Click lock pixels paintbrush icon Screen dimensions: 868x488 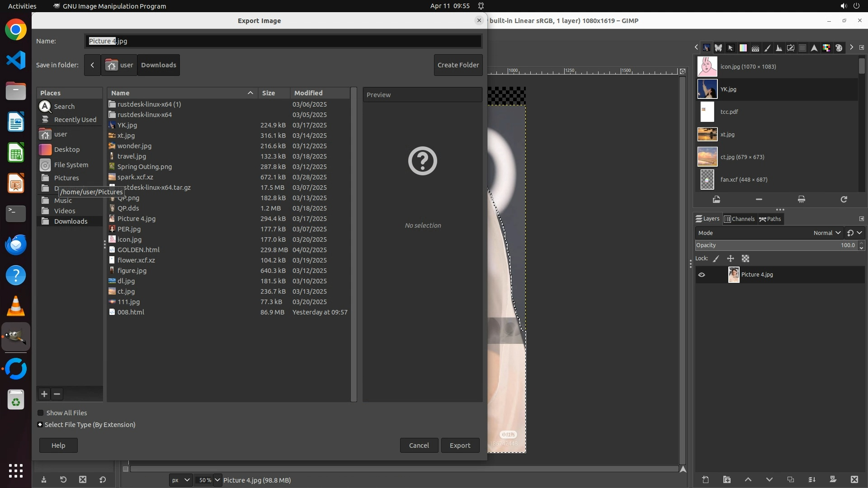(716, 259)
